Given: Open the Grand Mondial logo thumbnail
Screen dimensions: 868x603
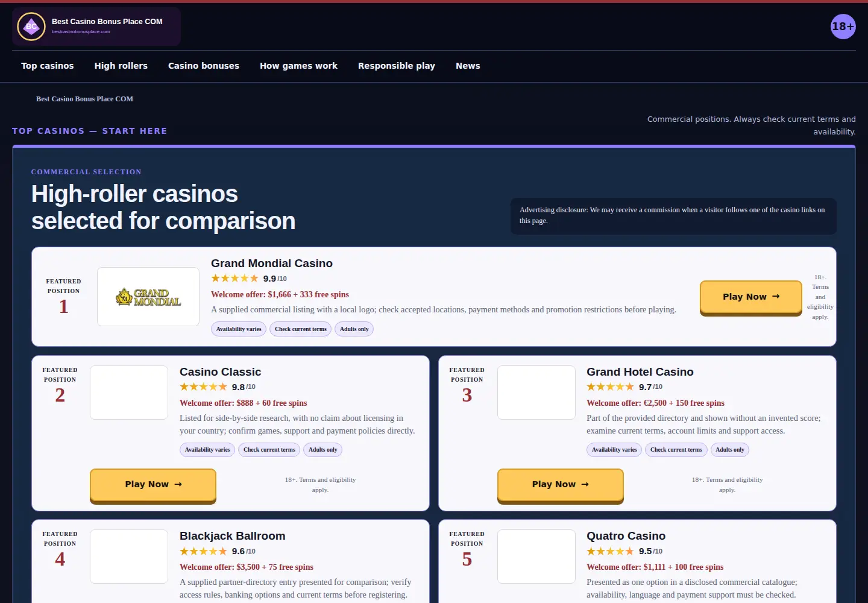Looking at the screenshot, I should 148,297.
